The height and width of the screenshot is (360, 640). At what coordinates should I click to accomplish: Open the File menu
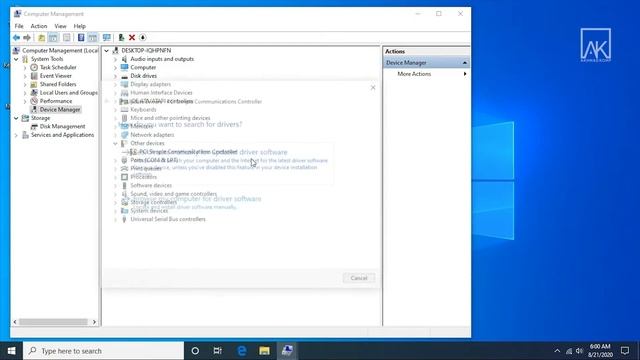(19, 26)
